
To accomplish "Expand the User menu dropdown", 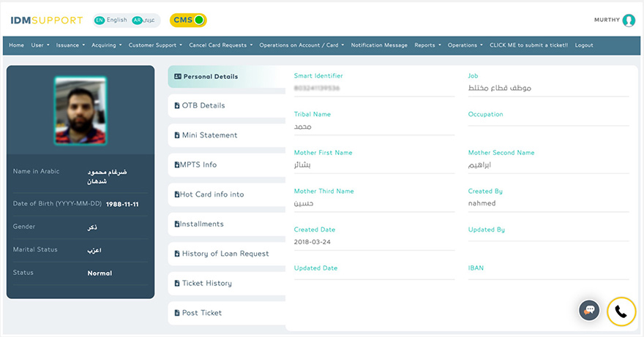I will click(x=40, y=45).
